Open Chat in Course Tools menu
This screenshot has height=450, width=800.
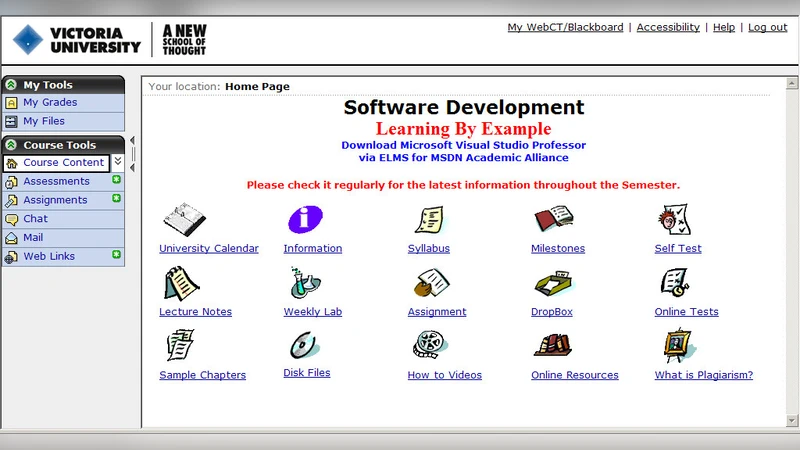[x=35, y=219]
